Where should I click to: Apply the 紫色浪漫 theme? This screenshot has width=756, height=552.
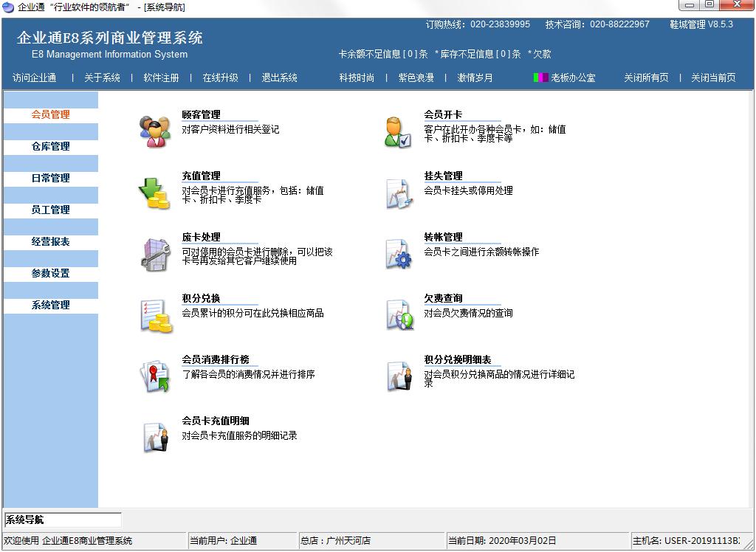[x=416, y=77]
